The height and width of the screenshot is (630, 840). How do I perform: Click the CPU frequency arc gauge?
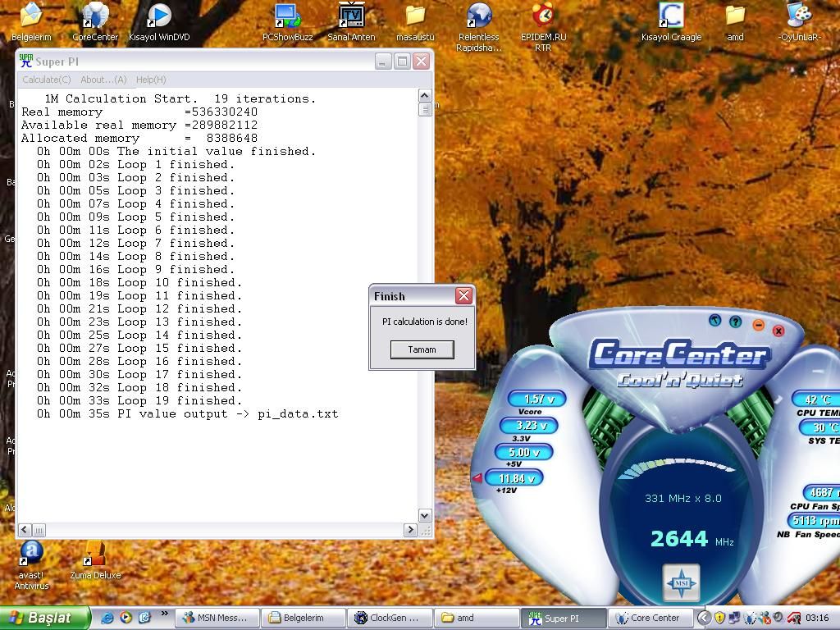(x=676, y=468)
